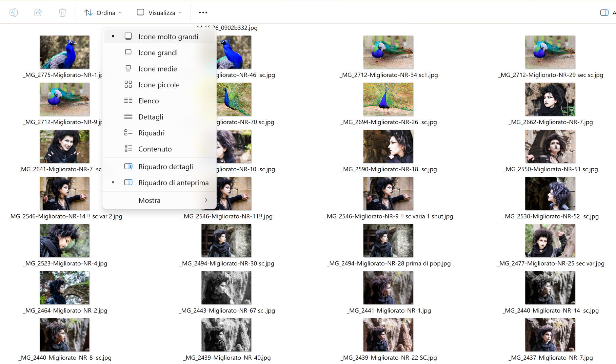Select thumbnail _MG_2712-Migliorato-NR-29 sec sc
The height and width of the screenshot is (364, 616).
pos(550,52)
